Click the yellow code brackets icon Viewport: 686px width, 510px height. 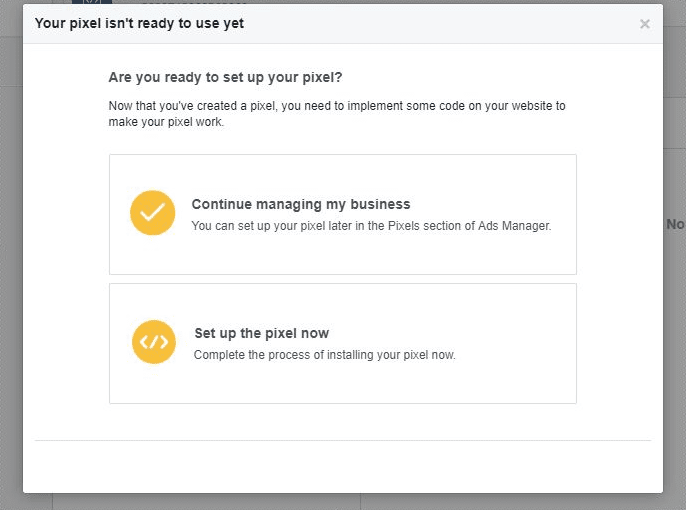tap(154, 342)
